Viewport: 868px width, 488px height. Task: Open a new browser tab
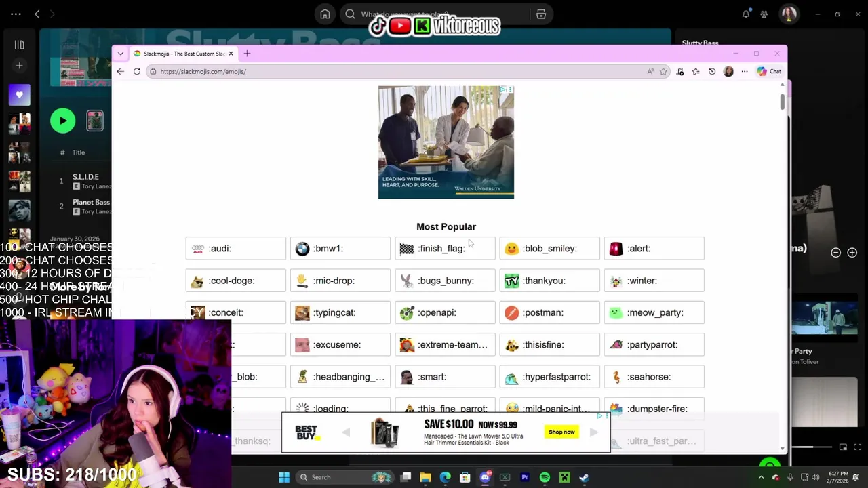[247, 54]
